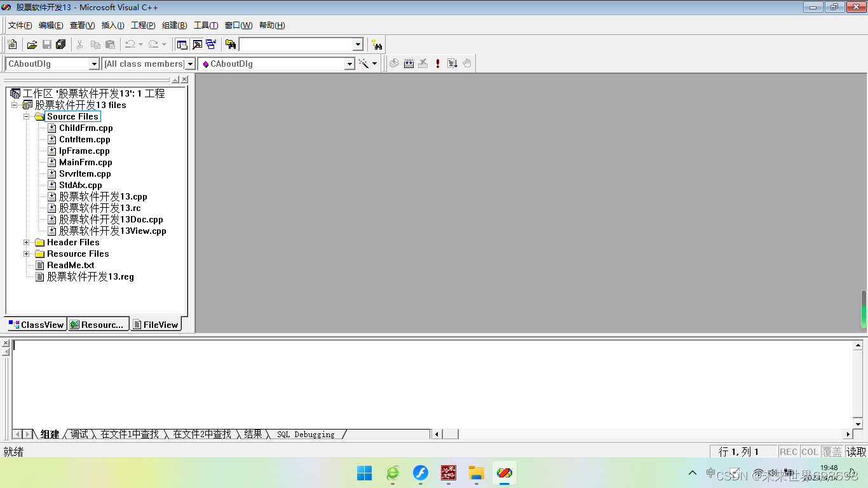Open the WizardBar members combo dropdown
The image size is (868, 488).
click(349, 64)
